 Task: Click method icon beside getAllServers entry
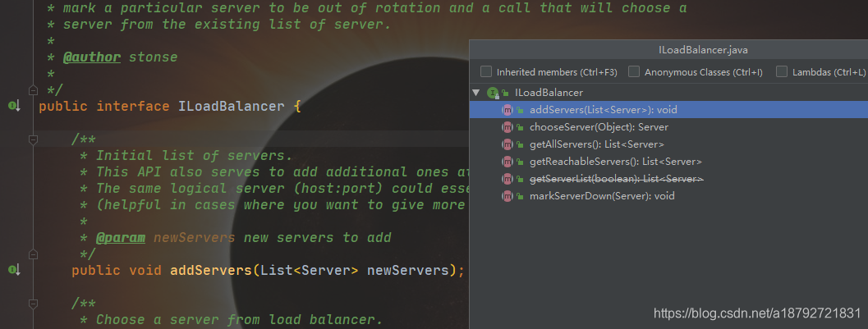tap(507, 144)
